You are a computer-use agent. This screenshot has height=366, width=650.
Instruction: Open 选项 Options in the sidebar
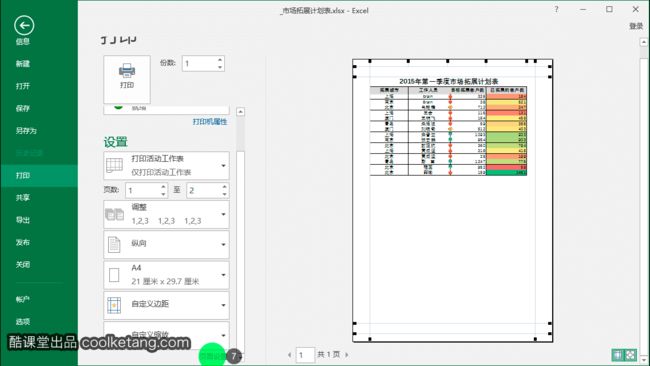click(x=23, y=321)
